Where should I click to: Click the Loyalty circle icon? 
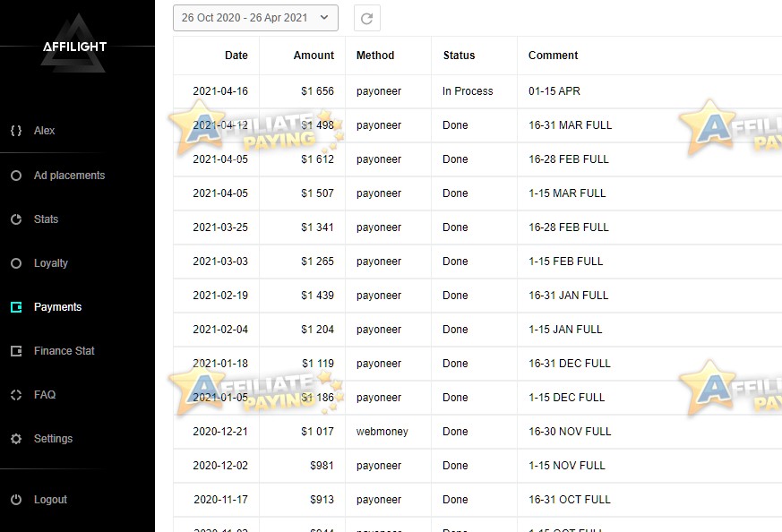(16, 263)
